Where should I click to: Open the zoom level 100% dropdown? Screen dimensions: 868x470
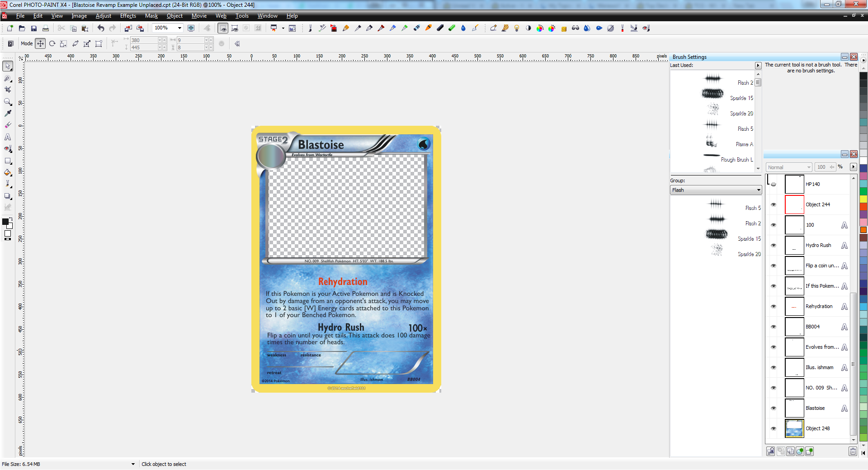179,28
